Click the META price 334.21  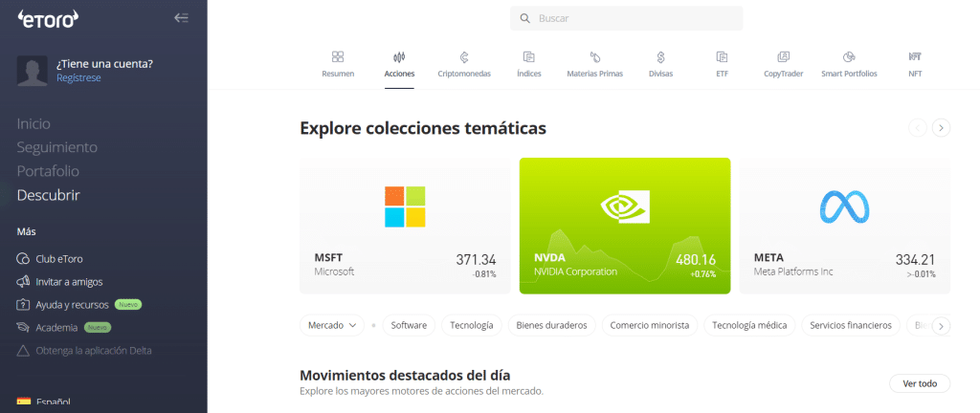pyautogui.click(x=916, y=260)
